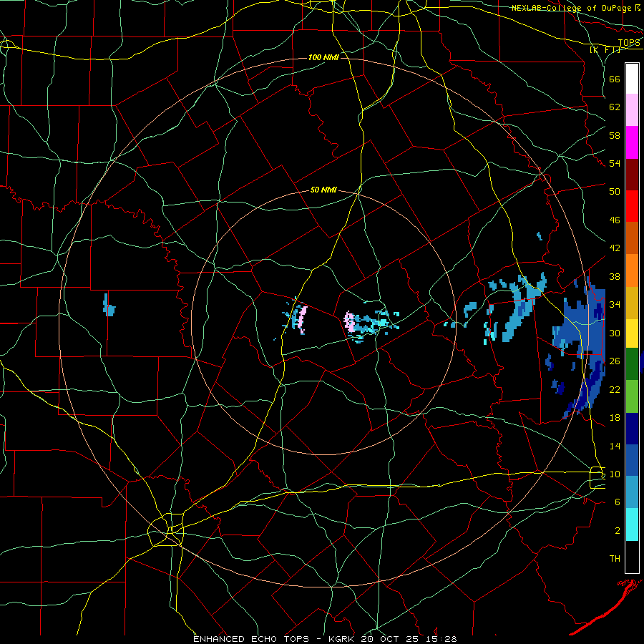The image size is (644, 644).
Task: Click the legend value "50"
Action: point(615,191)
